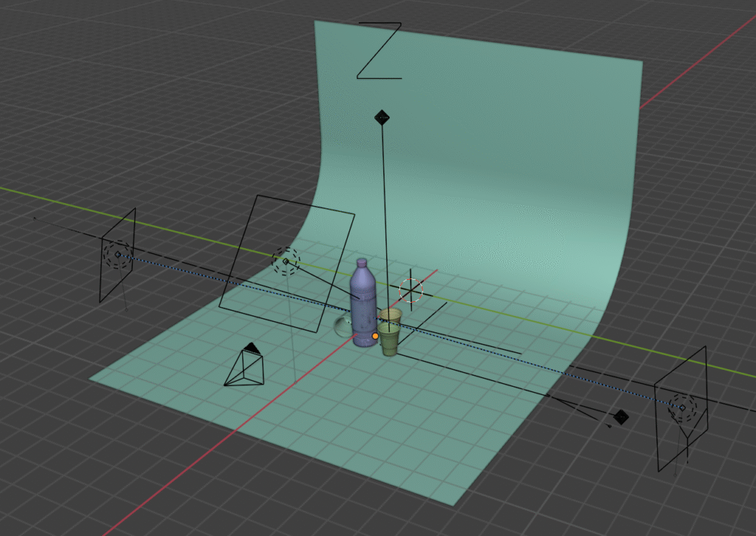The height and width of the screenshot is (536, 756).
Task: Select the camera wireframe object
Action: (x=244, y=369)
